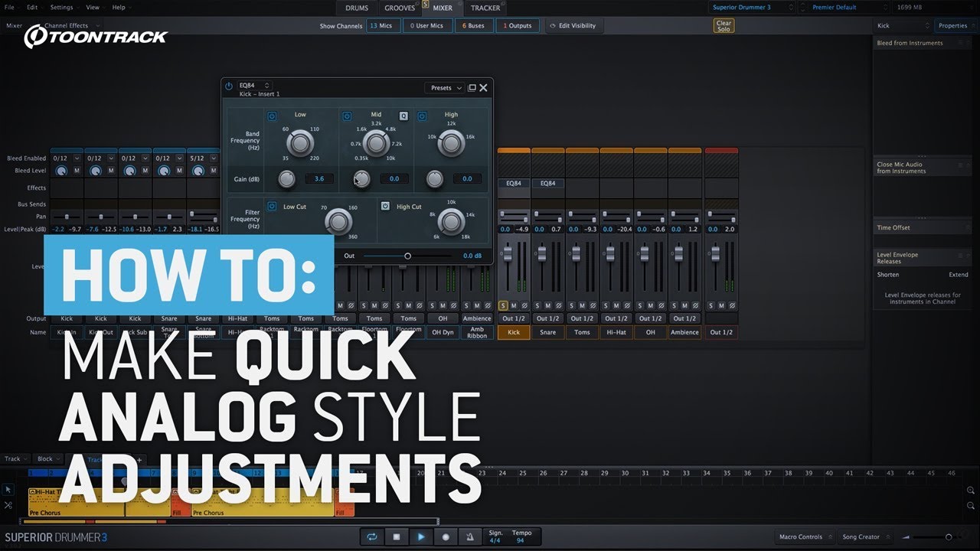The height and width of the screenshot is (551, 980).
Task: Toggle phase invert on Toms bus
Action: point(593,305)
